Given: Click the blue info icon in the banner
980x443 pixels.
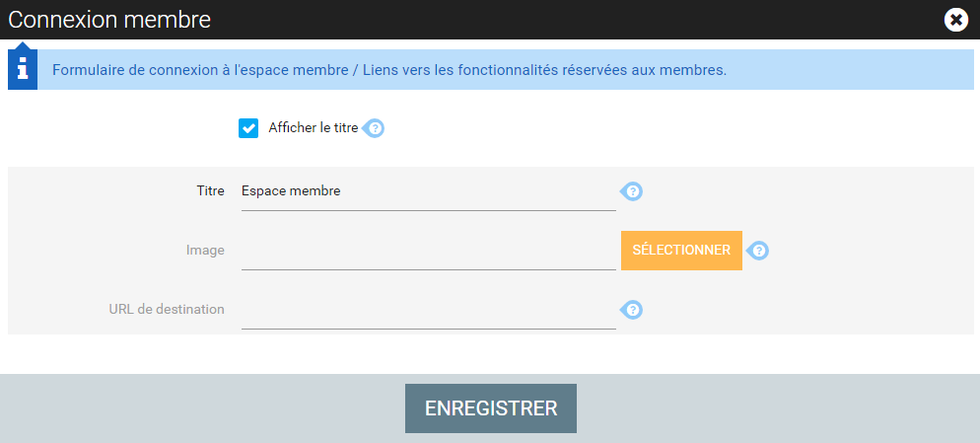Looking at the screenshot, I should point(23,69).
